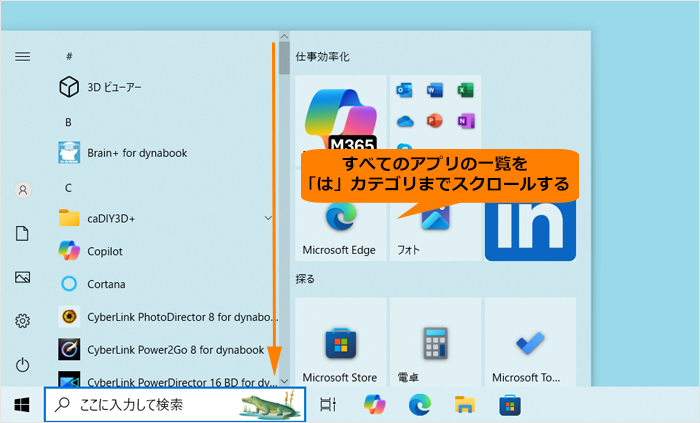Open OneDrive in Office tile group
Screen dimensions: 700x423
[404, 120]
